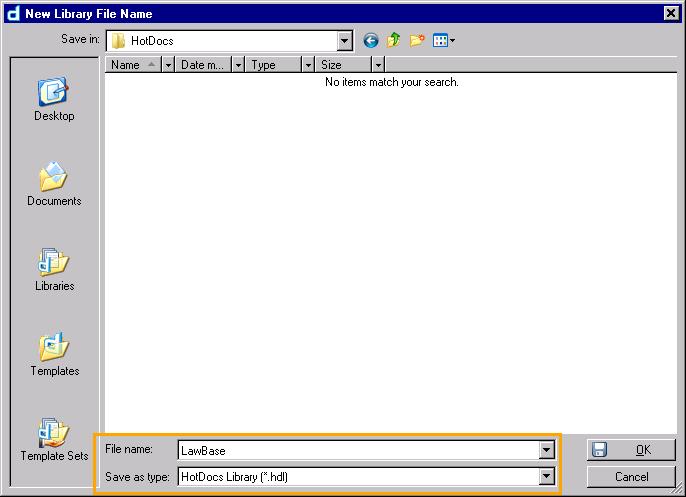Click the Cancel button
This screenshot has height=497, width=686.
point(631,476)
